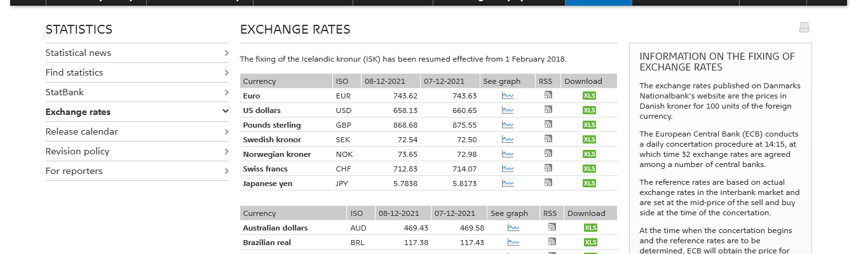Download XLS for Swiss francs
Image resolution: width=868 pixels, height=254 pixels.
[589, 169]
